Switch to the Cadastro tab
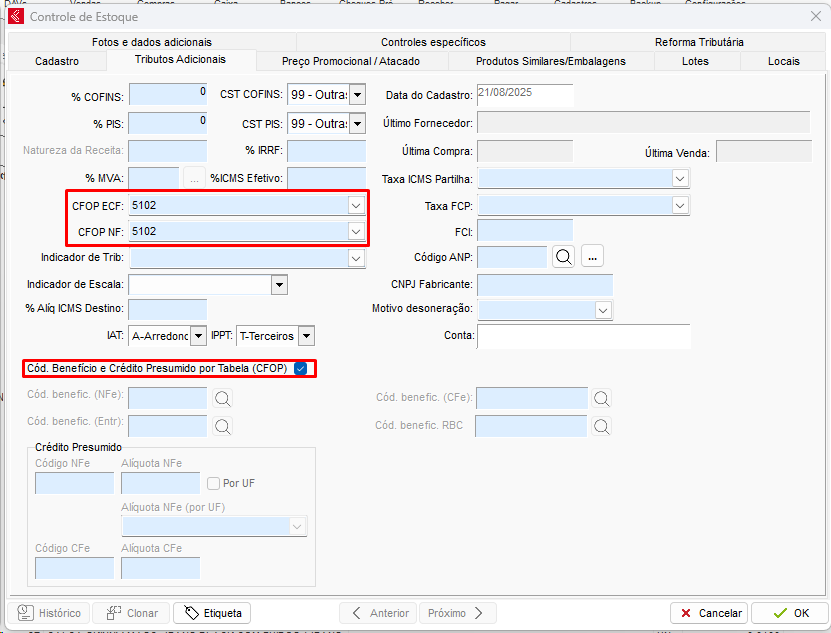The height and width of the screenshot is (633, 831). tap(57, 61)
